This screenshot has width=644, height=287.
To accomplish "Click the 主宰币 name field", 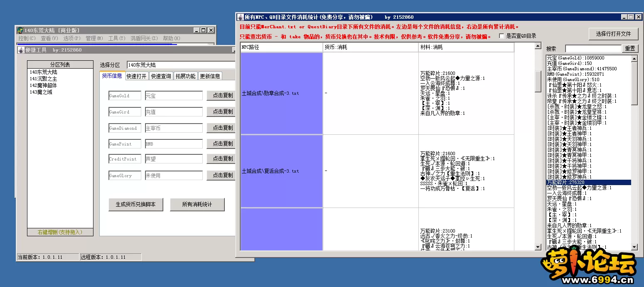I will coord(174,128).
